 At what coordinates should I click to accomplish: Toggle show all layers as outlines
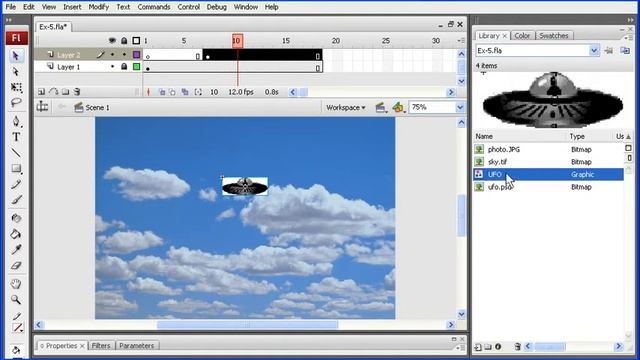click(136, 40)
